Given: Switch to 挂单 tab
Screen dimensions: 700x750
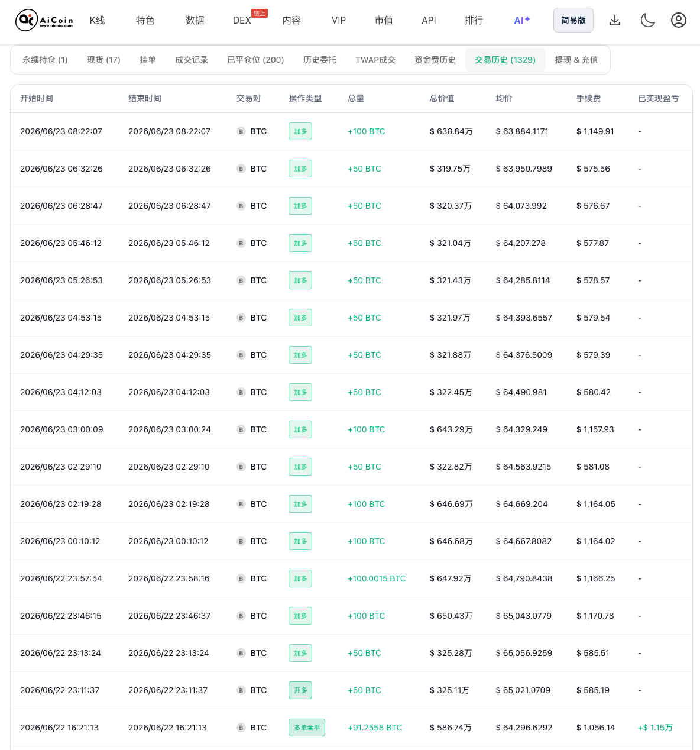Looking at the screenshot, I should (x=148, y=60).
